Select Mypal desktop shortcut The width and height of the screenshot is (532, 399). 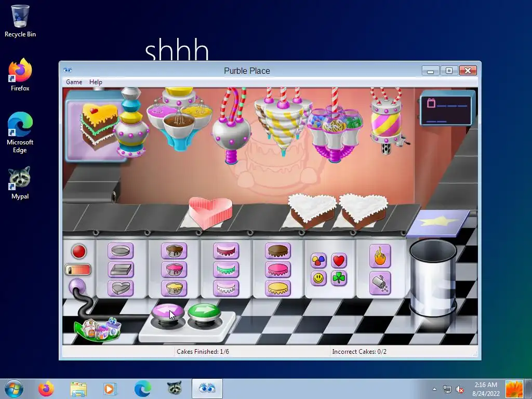click(x=20, y=182)
